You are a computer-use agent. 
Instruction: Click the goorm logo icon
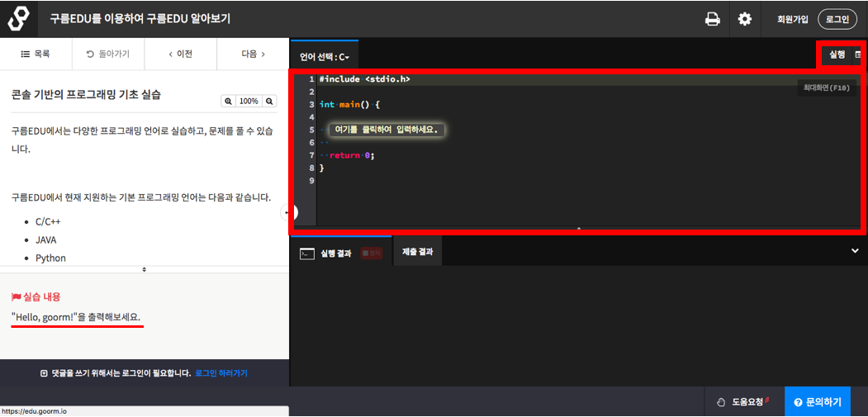(x=18, y=19)
